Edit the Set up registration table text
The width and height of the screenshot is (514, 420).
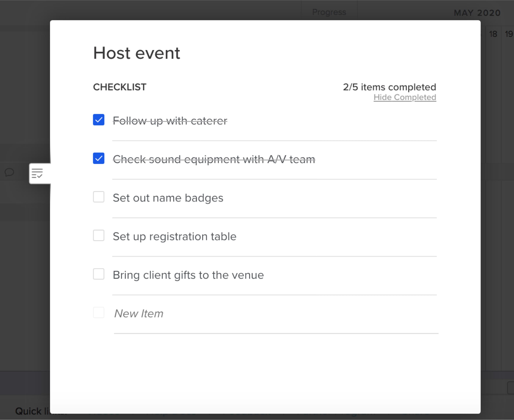(x=174, y=236)
